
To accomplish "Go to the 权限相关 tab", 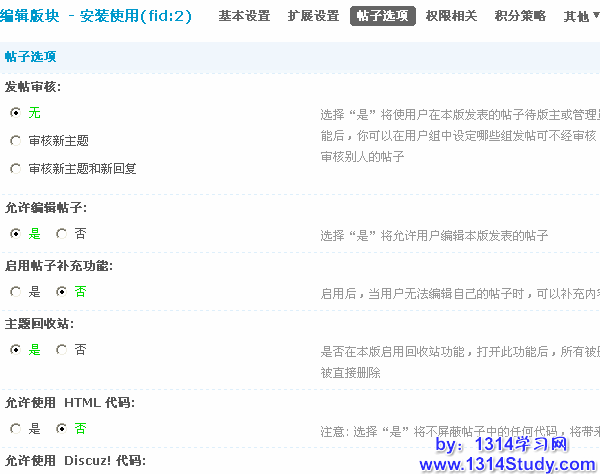I will pyautogui.click(x=451, y=16).
